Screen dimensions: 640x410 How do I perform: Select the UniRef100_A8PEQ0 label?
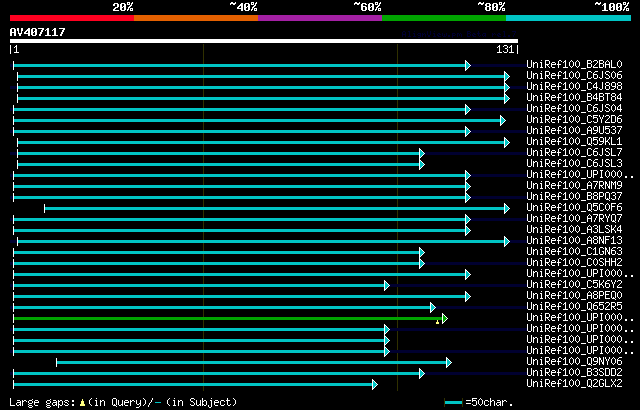pos(574,296)
